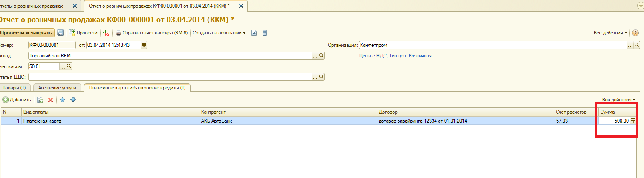Screen dimensions: 644x178
Task: Move the row up with the blue up arrow
Action: coord(63,100)
